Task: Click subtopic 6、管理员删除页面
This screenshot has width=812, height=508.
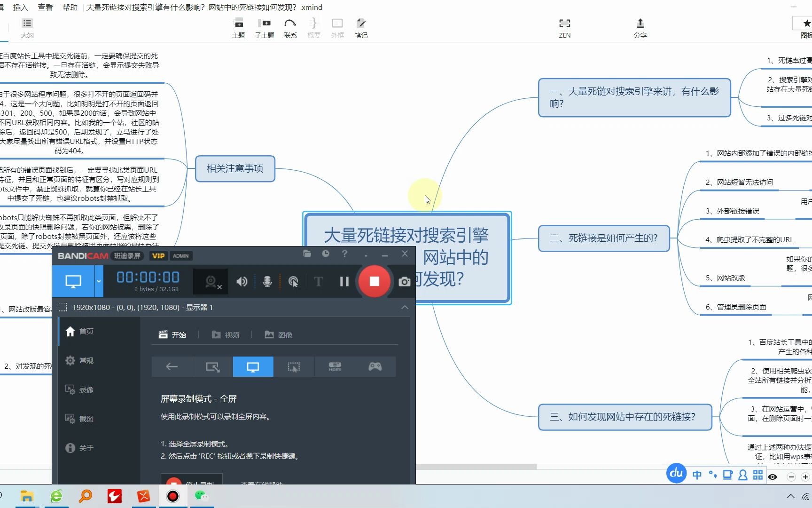Action: pos(736,307)
